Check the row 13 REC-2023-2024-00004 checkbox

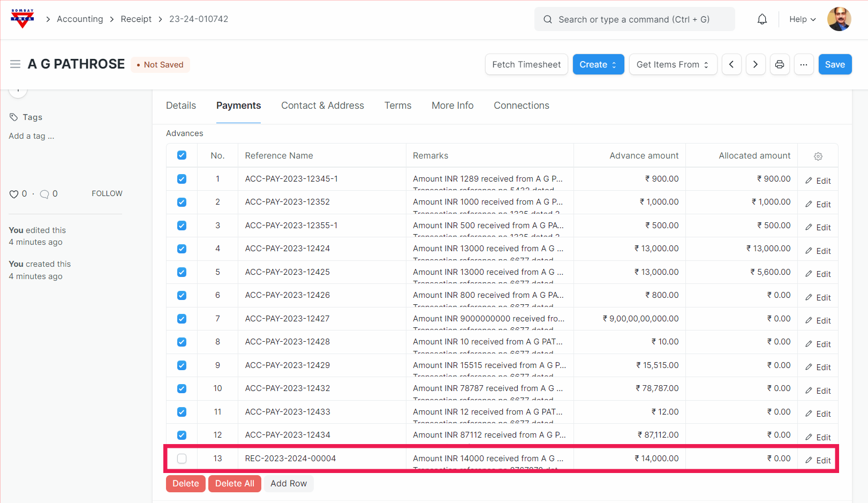coord(182,459)
